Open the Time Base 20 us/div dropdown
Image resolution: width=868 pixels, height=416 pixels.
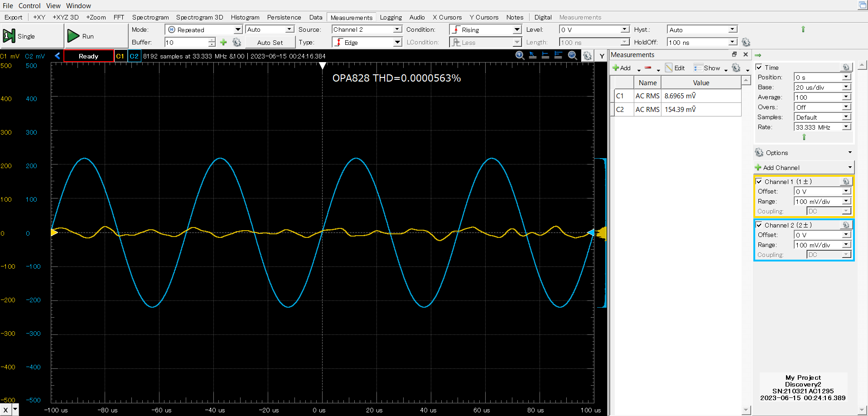(823, 87)
